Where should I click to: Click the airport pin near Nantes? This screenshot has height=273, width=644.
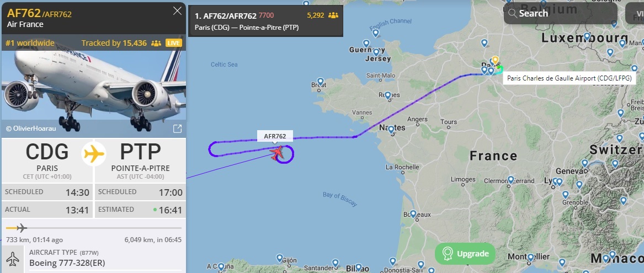coord(391,130)
